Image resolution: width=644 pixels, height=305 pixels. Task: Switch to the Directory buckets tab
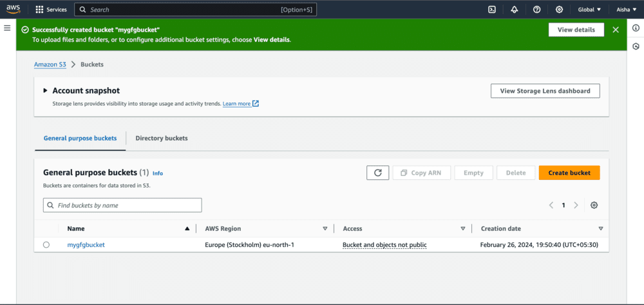(162, 138)
